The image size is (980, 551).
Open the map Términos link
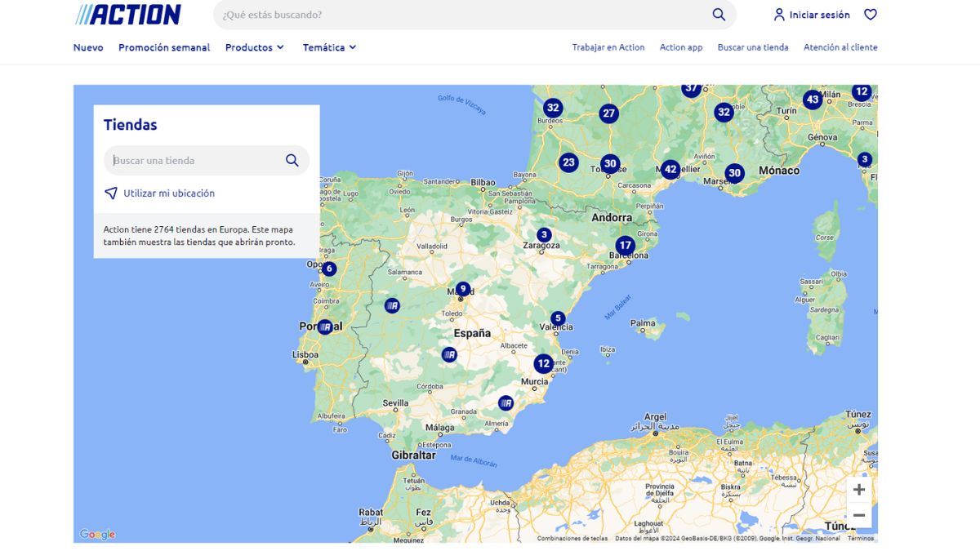tap(860, 538)
